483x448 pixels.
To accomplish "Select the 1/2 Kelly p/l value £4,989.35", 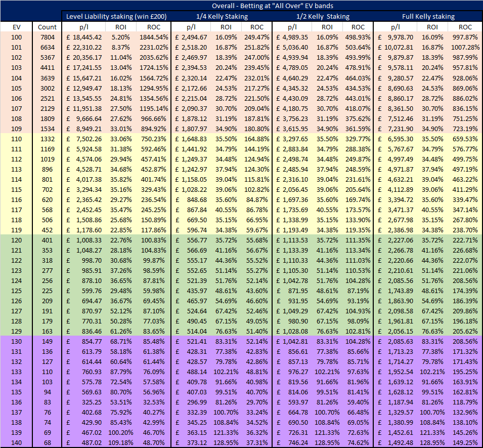I will [x=292, y=37].
